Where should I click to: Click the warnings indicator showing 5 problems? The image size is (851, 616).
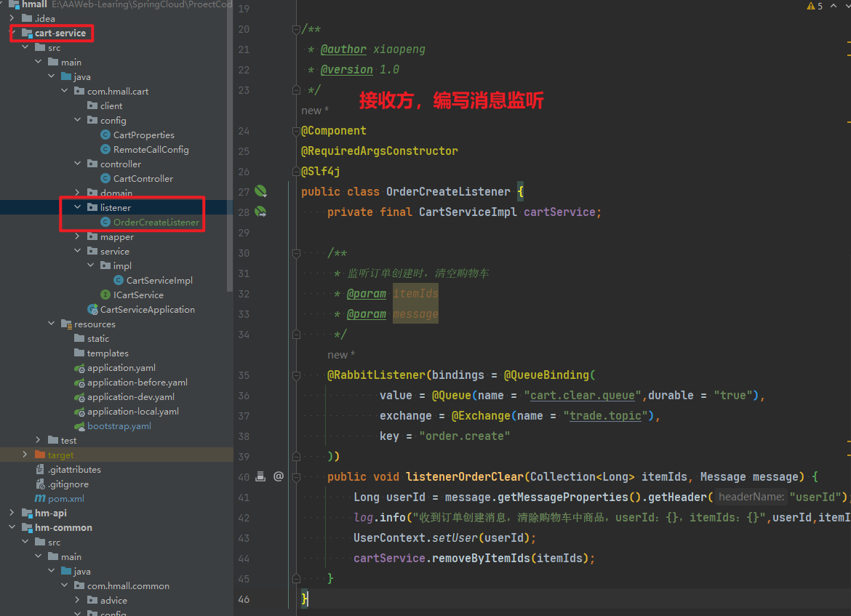pyautogui.click(x=815, y=6)
